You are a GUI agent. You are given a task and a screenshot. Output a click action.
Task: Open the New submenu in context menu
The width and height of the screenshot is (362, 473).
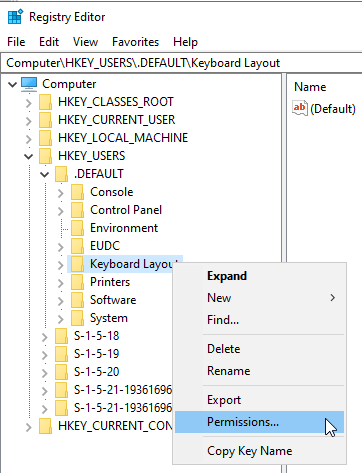pyautogui.click(x=260, y=298)
